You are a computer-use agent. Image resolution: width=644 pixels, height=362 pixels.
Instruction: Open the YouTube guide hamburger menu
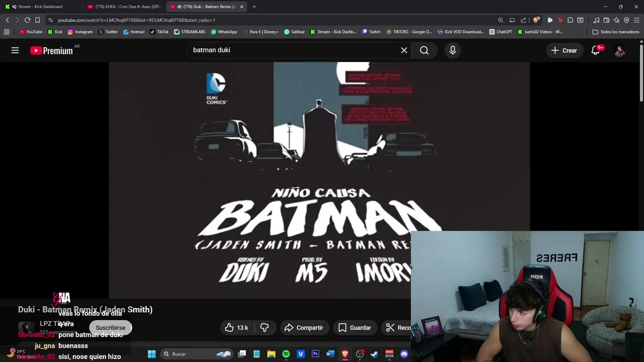coord(15,50)
